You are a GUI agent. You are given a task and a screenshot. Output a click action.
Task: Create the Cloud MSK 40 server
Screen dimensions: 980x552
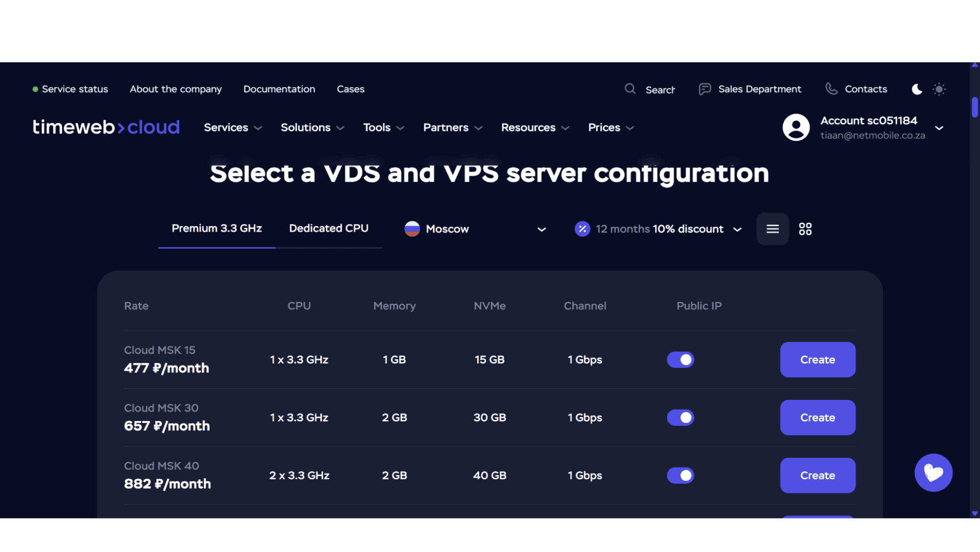click(x=818, y=475)
